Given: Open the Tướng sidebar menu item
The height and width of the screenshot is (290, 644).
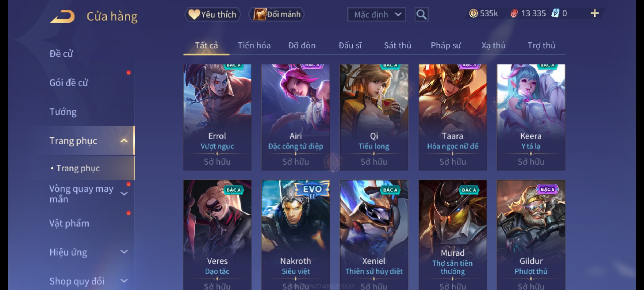Looking at the screenshot, I should click(63, 112).
